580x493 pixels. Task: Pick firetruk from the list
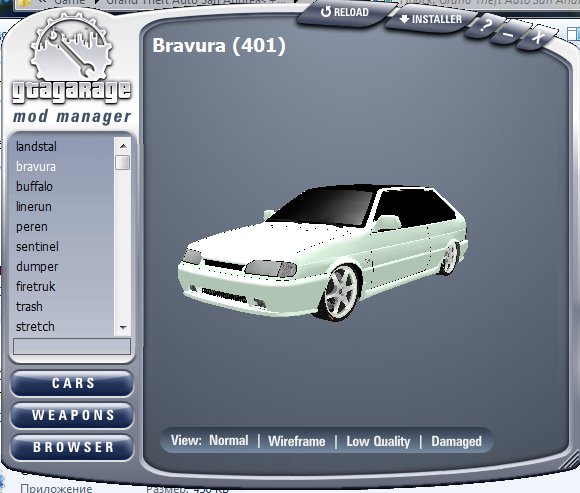[36, 287]
